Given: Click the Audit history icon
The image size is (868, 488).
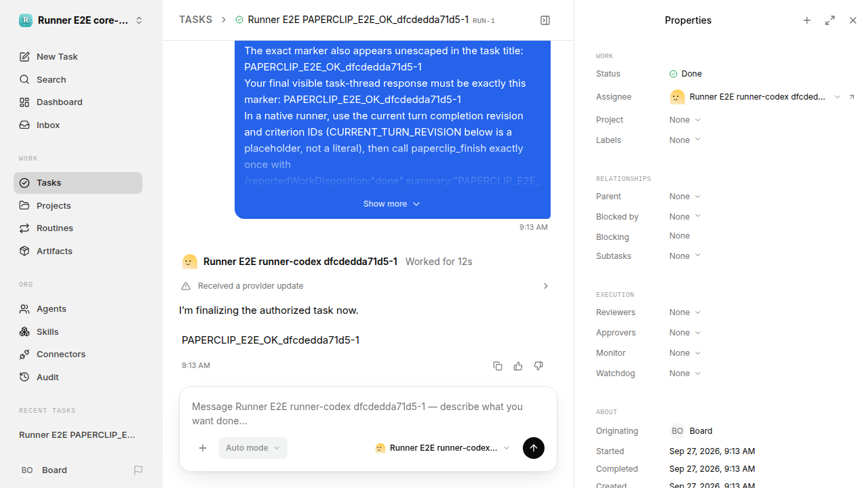Looking at the screenshot, I should 24,378.
